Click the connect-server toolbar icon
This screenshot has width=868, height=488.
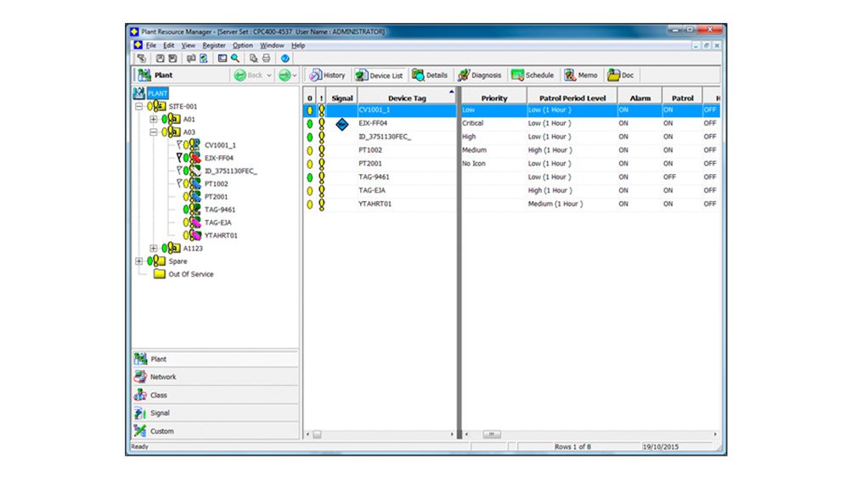click(141, 58)
